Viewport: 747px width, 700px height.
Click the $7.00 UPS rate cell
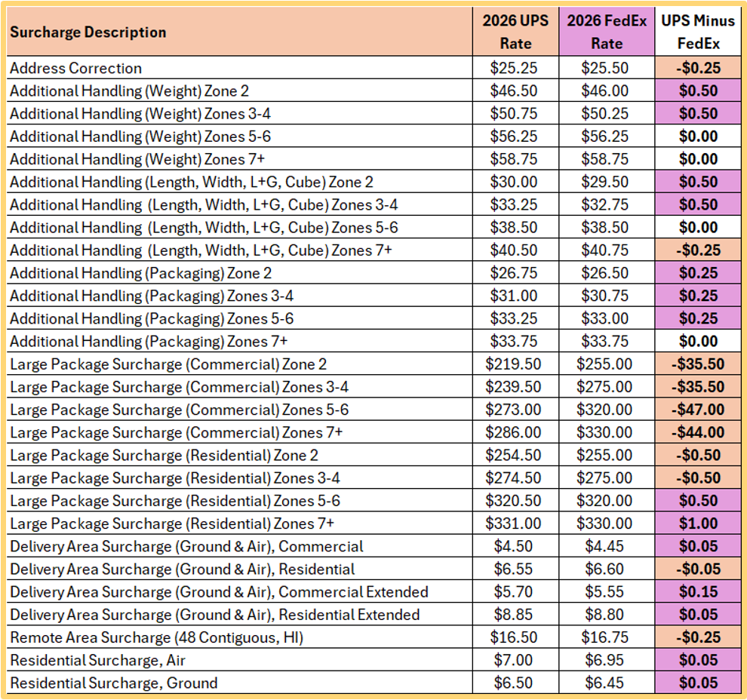(x=515, y=661)
